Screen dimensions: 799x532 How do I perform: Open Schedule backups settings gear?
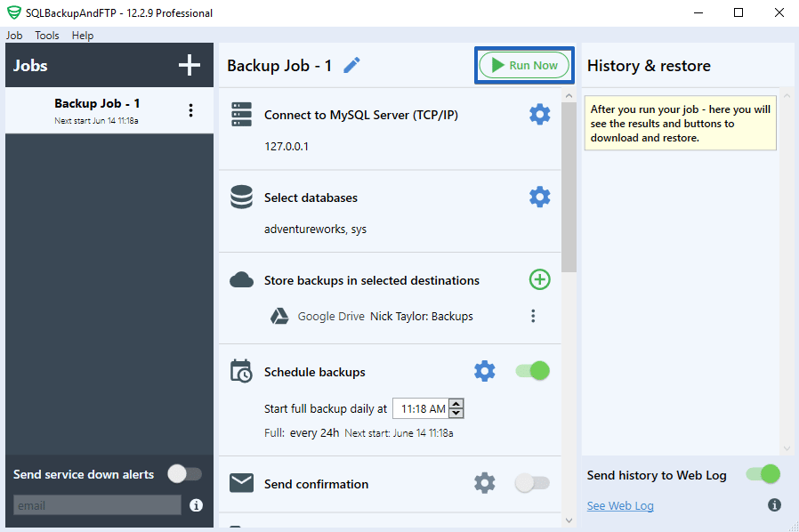click(x=485, y=371)
